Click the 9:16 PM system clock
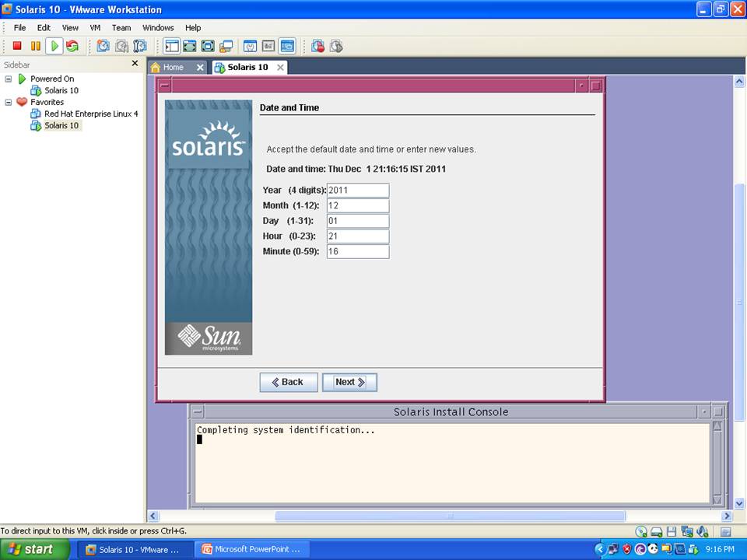Screen dimensions: 747x560 pos(719,549)
